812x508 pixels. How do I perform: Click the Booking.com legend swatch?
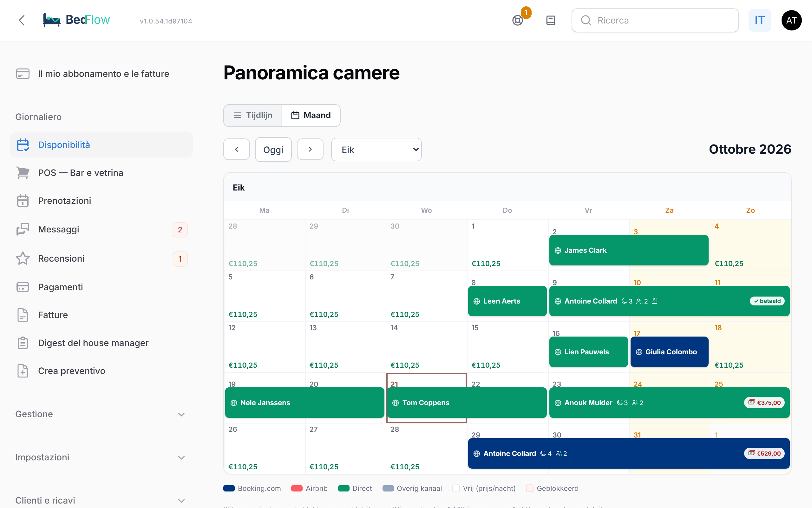pyautogui.click(x=229, y=488)
